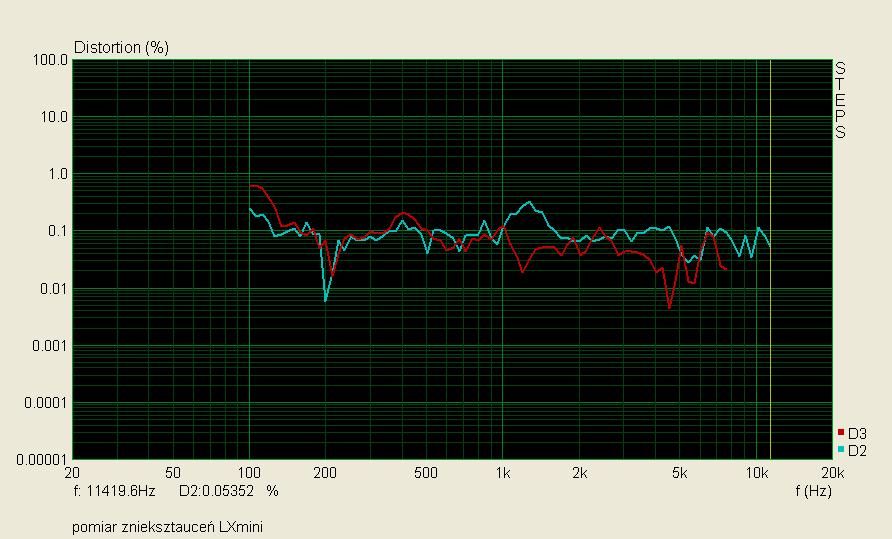
Task: Click the 0.1 y-axis value
Action: coord(58,231)
